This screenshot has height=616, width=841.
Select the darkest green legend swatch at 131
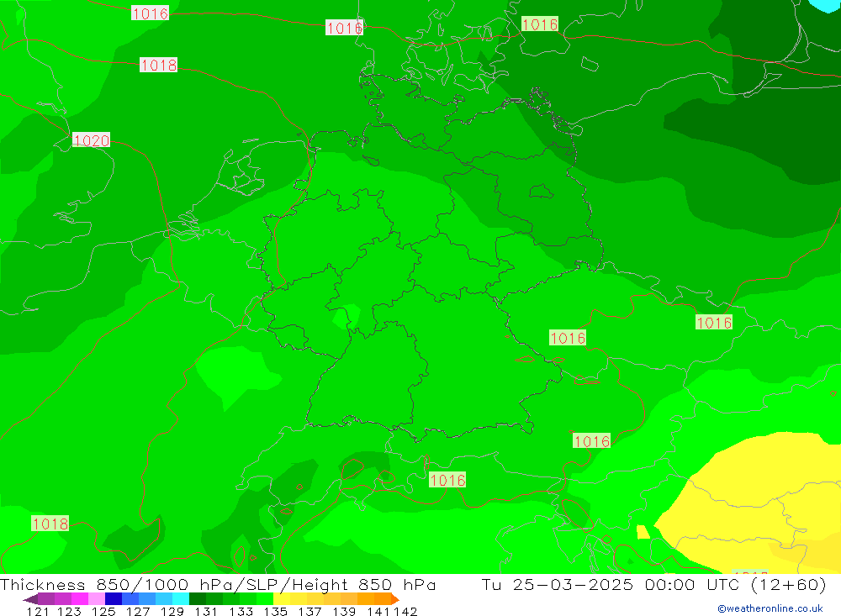click(198, 599)
